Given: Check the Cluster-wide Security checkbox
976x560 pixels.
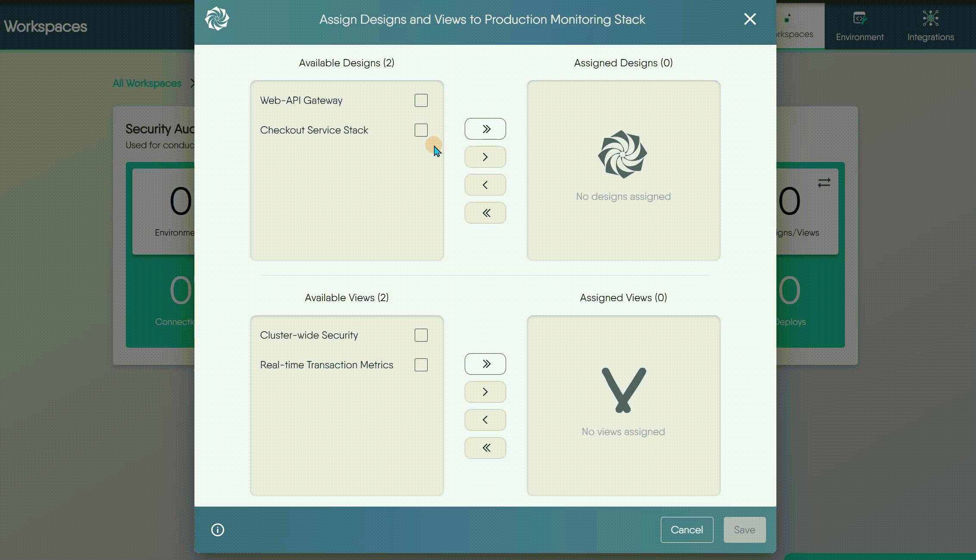Looking at the screenshot, I should pyautogui.click(x=421, y=335).
